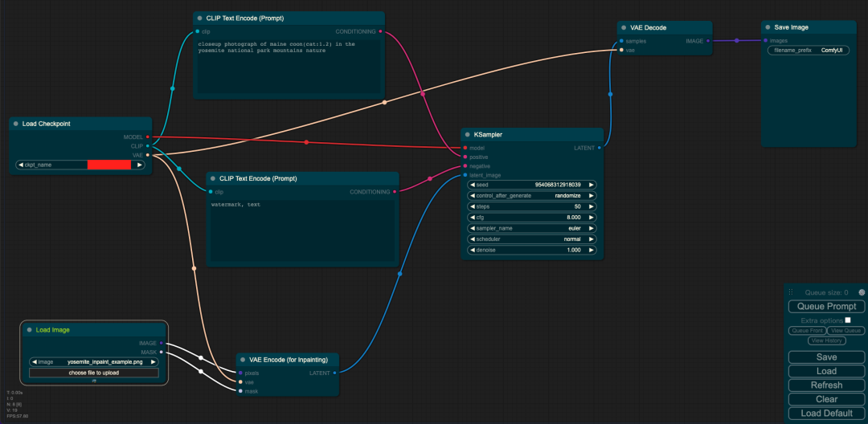Grab the drag handle of the queue panel
868x424 pixels.
click(x=791, y=291)
